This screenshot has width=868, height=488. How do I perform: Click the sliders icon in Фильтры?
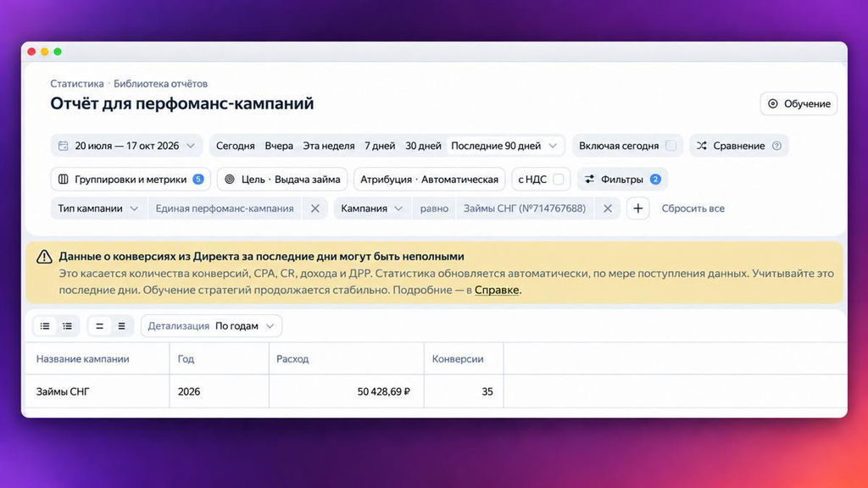coord(590,180)
